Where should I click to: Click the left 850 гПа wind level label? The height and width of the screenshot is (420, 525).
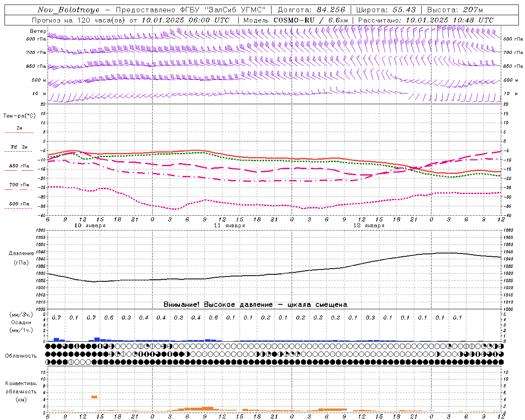[36, 66]
